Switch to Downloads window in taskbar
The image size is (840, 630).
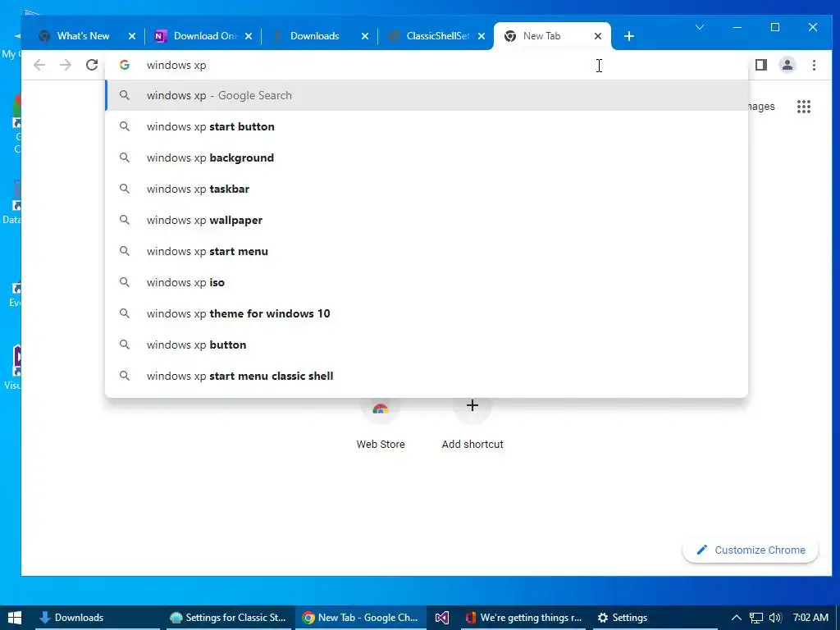click(x=97, y=618)
